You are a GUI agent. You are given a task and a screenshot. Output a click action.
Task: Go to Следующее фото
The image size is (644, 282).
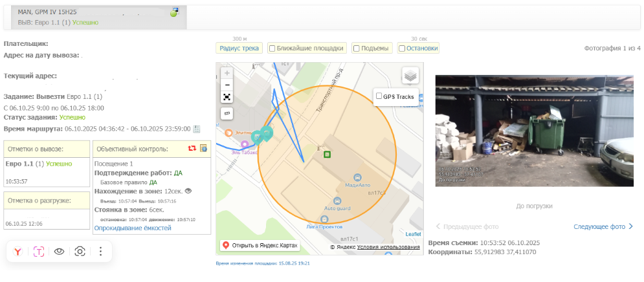point(603,226)
